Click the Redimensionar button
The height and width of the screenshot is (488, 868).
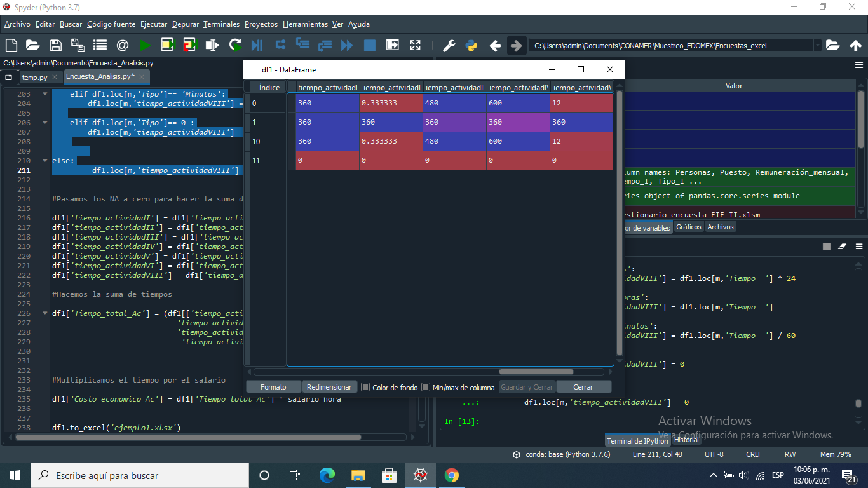pos(329,387)
